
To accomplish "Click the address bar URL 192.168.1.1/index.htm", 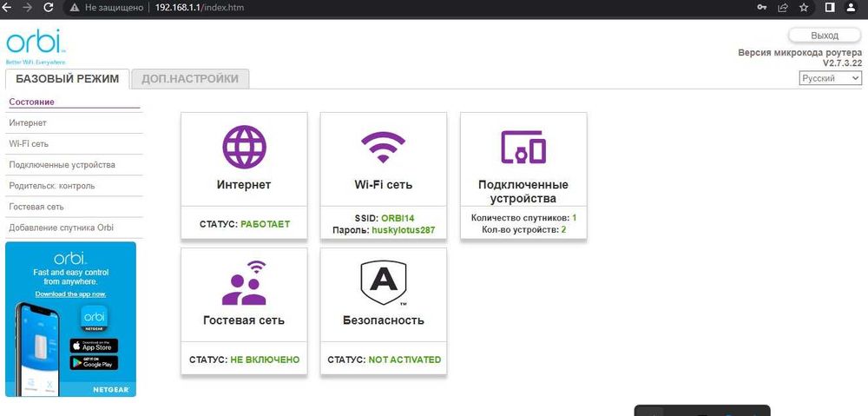I will pos(200,8).
